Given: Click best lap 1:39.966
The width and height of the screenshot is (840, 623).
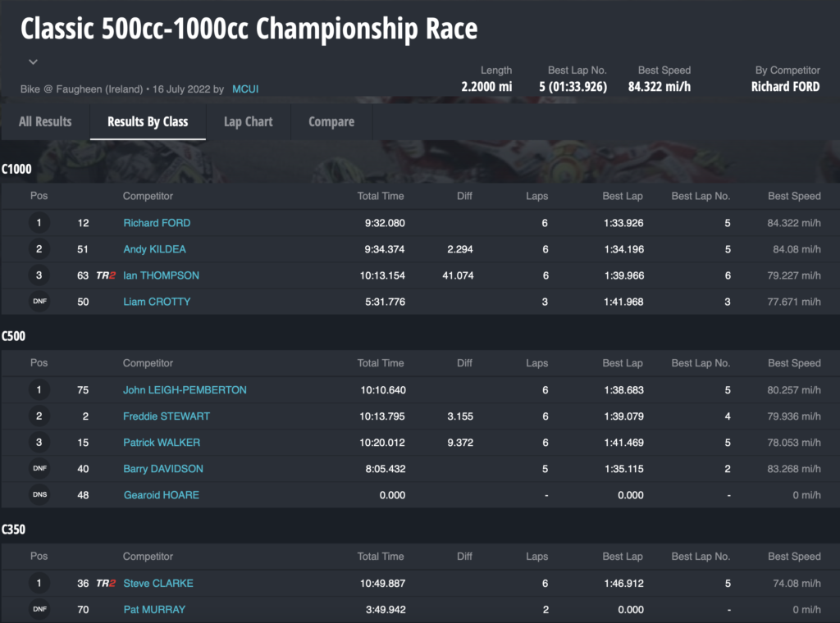Looking at the screenshot, I should [624, 275].
